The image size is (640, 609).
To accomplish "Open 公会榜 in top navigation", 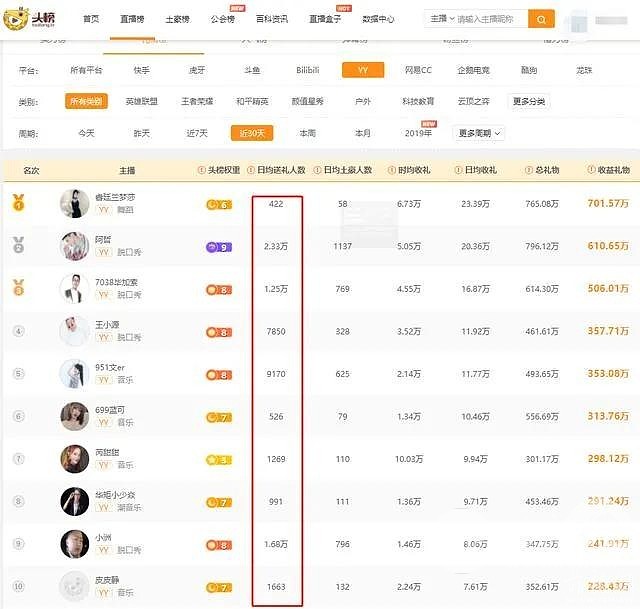I will pos(222,19).
